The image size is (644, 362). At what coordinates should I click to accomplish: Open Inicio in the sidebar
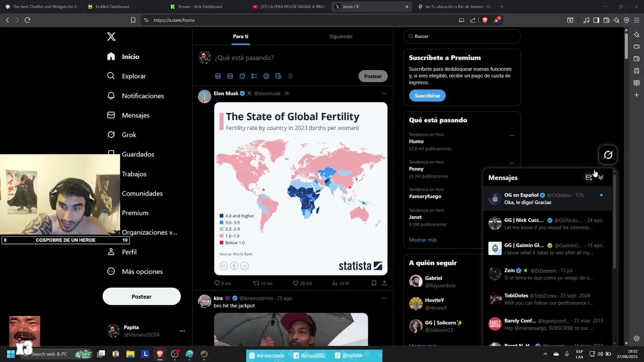point(123,57)
